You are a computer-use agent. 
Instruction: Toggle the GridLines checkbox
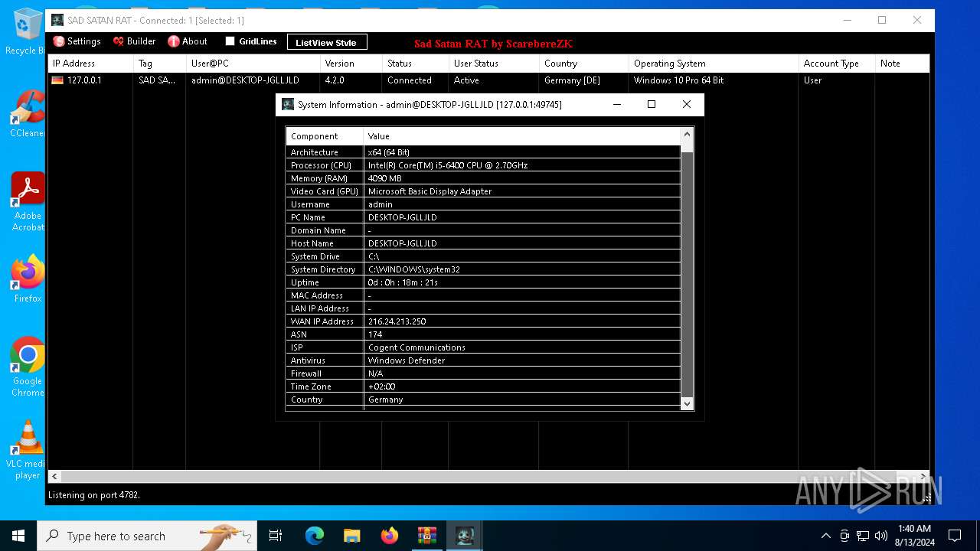click(230, 41)
